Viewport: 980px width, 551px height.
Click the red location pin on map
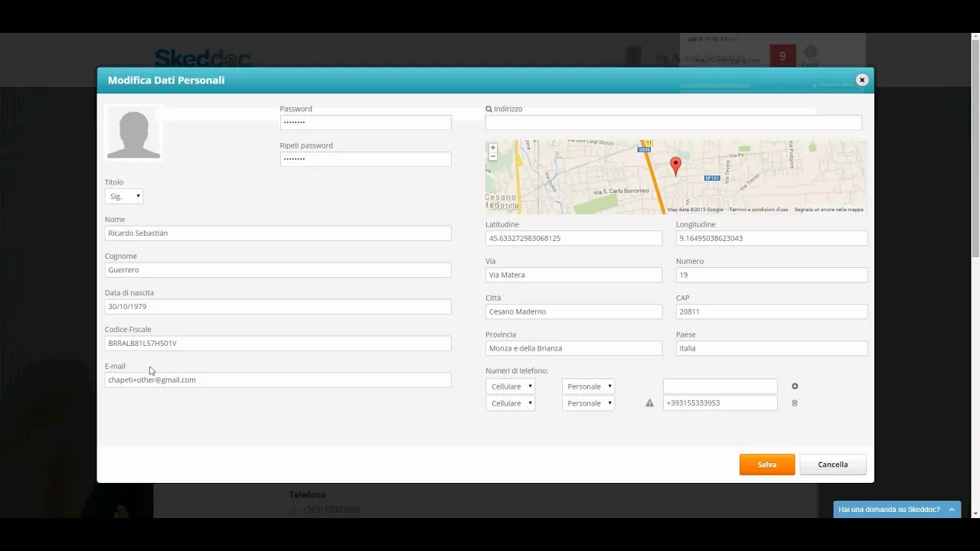[x=675, y=166]
